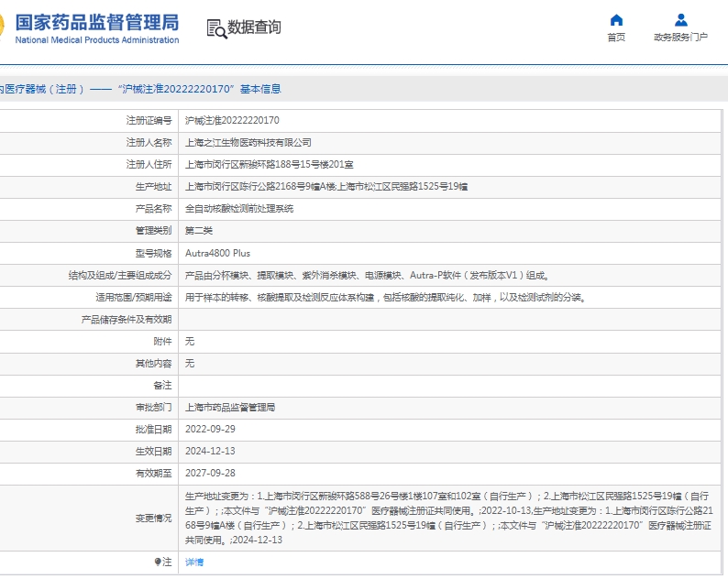
Task: Click the 结构及组成/主要组成成分 label
Action: [120, 276]
